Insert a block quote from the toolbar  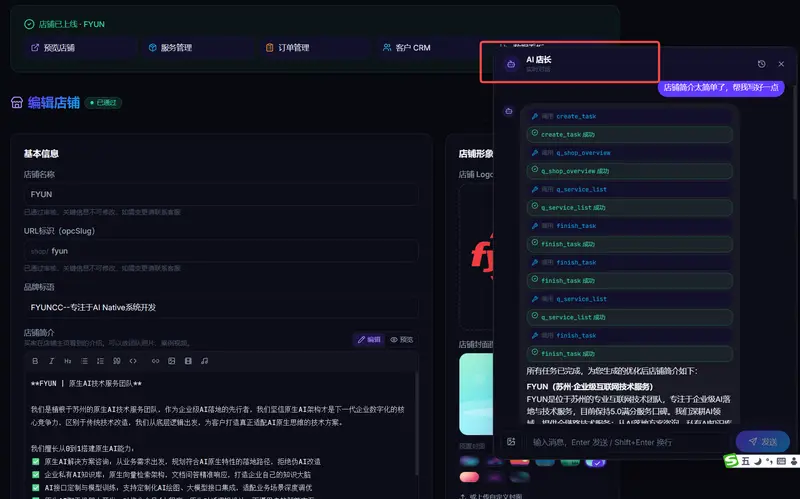click(117, 361)
